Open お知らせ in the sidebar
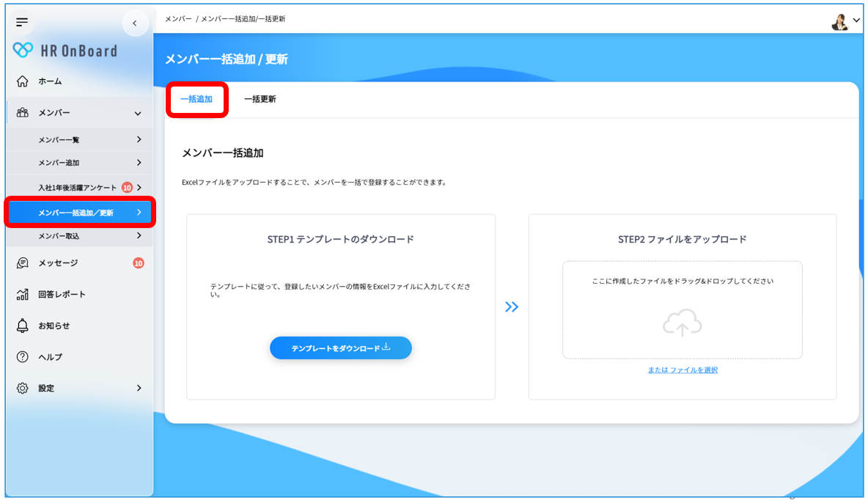This screenshot has width=868, height=500. pyautogui.click(x=54, y=326)
